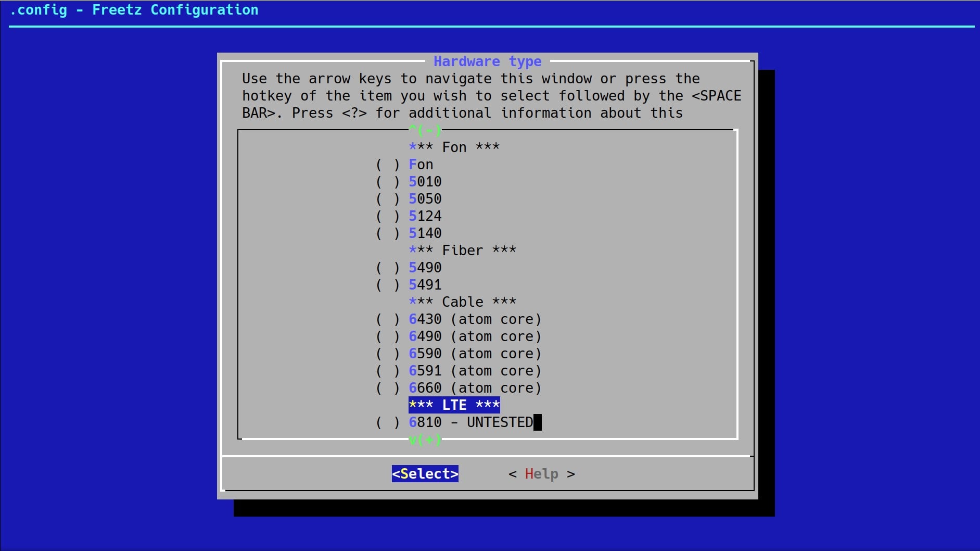Choose the 6660 (atom core) option

coord(474,388)
